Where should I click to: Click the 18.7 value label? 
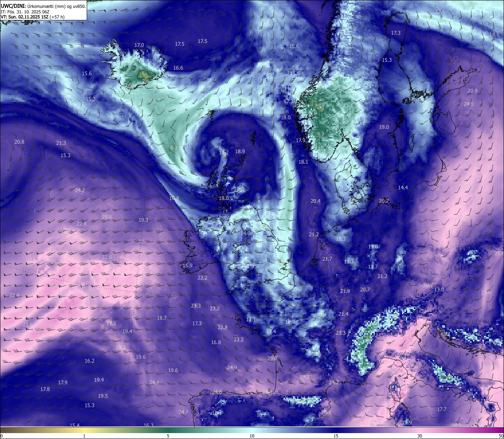tap(162, 318)
